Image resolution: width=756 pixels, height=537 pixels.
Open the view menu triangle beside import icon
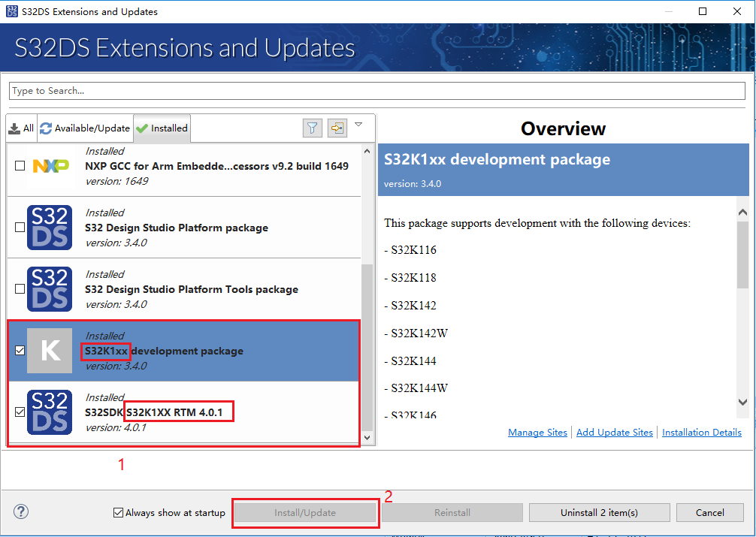click(x=358, y=125)
